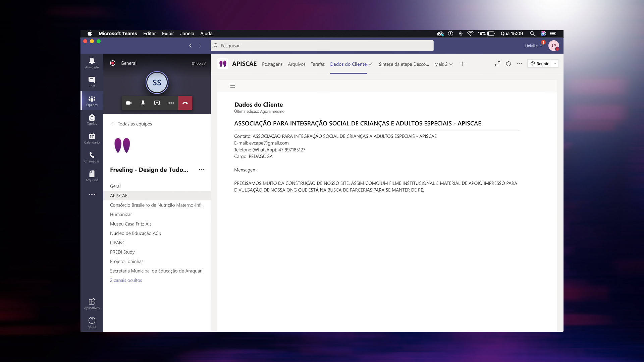644x362 pixels.
Task: Open the Arquivos icon in sidebar
Action: click(x=92, y=176)
